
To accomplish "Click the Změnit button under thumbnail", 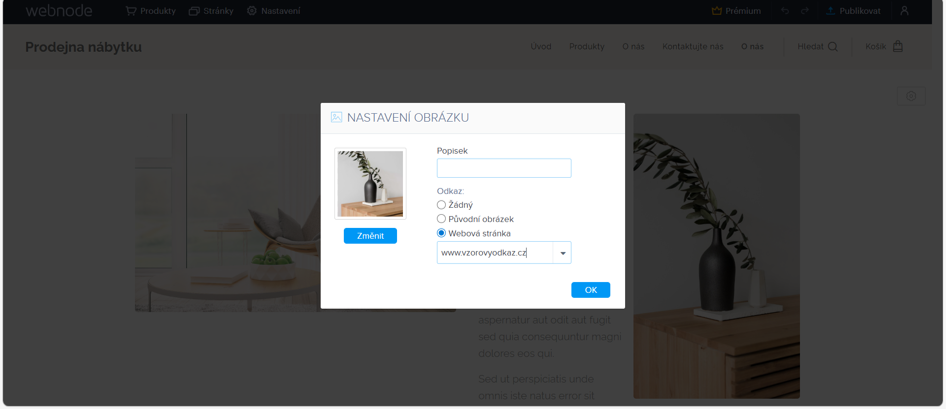I will tap(370, 236).
